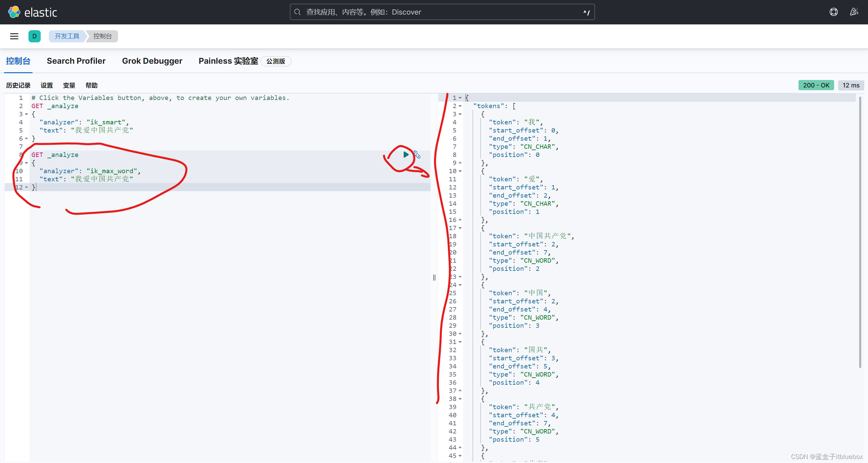The width and height of the screenshot is (868, 463).
Task: Click the green send request play icon
Action: (x=406, y=155)
